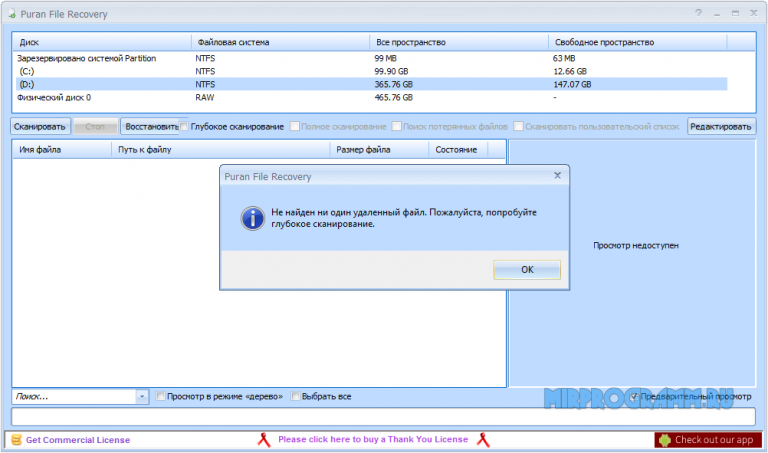768x453 pixels.
Task: Click the disabled Стоп button
Action: (x=95, y=126)
